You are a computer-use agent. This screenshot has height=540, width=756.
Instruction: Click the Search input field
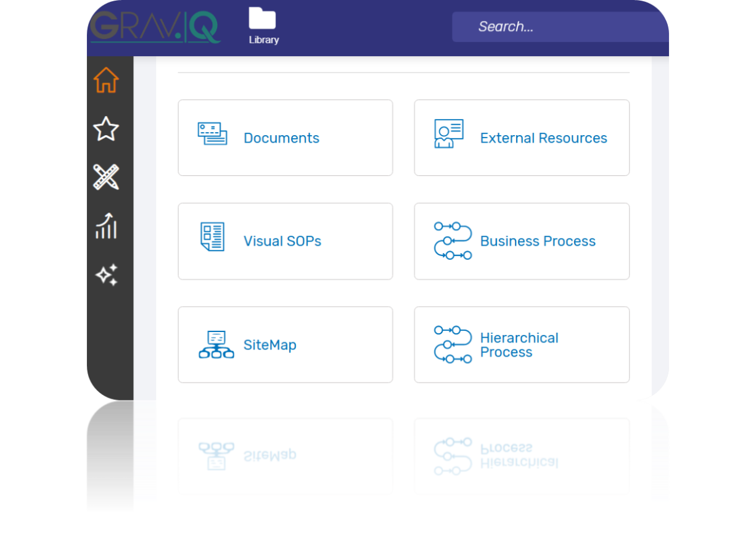[558, 26]
